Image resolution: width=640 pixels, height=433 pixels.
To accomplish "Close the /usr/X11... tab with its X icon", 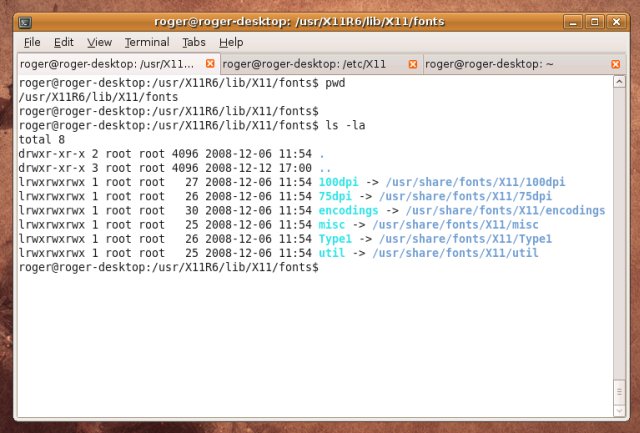I will (x=210, y=63).
